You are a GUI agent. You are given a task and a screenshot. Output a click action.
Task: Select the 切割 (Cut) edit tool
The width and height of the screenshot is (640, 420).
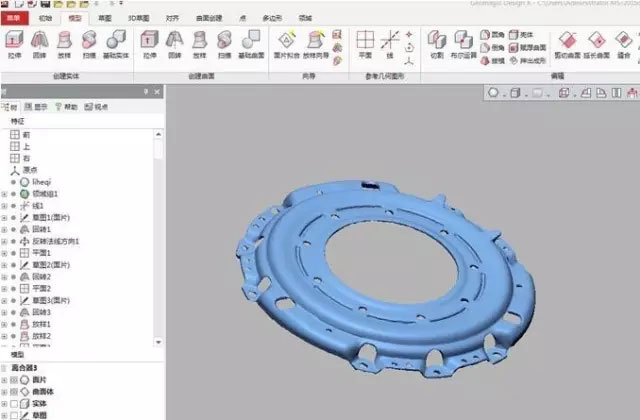(437, 43)
